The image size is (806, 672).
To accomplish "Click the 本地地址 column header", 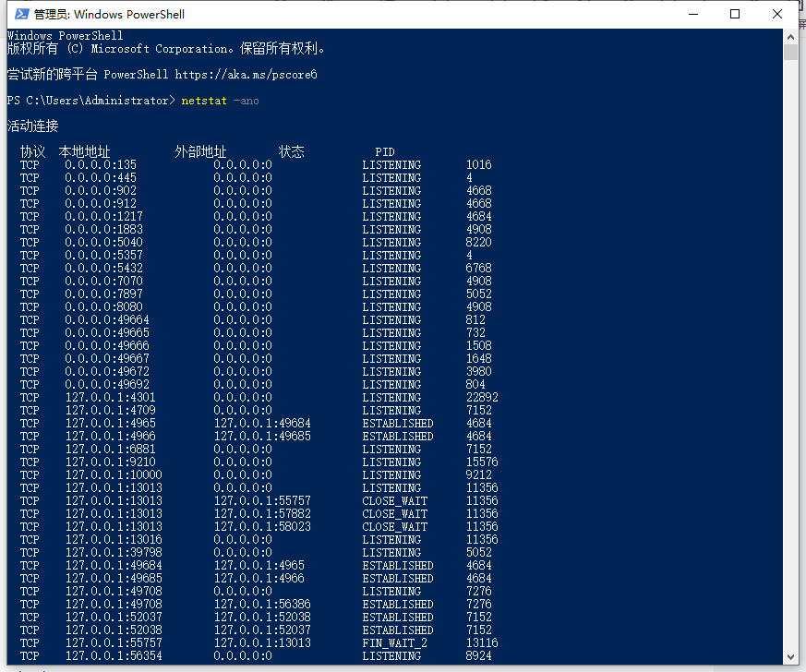I will point(84,152).
